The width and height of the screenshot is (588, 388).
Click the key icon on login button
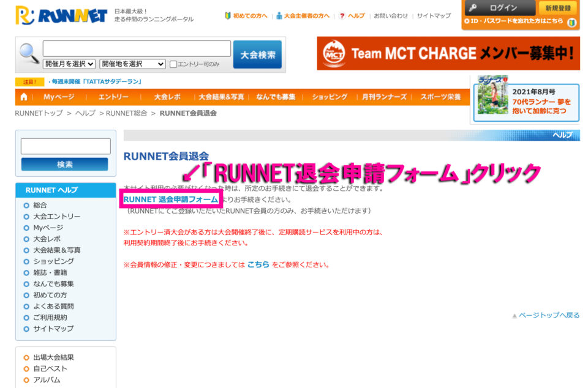point(473,8)
